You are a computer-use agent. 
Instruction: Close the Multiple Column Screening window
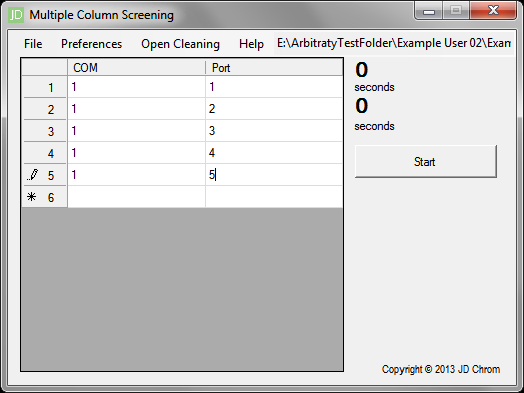(x=493, y=11)
